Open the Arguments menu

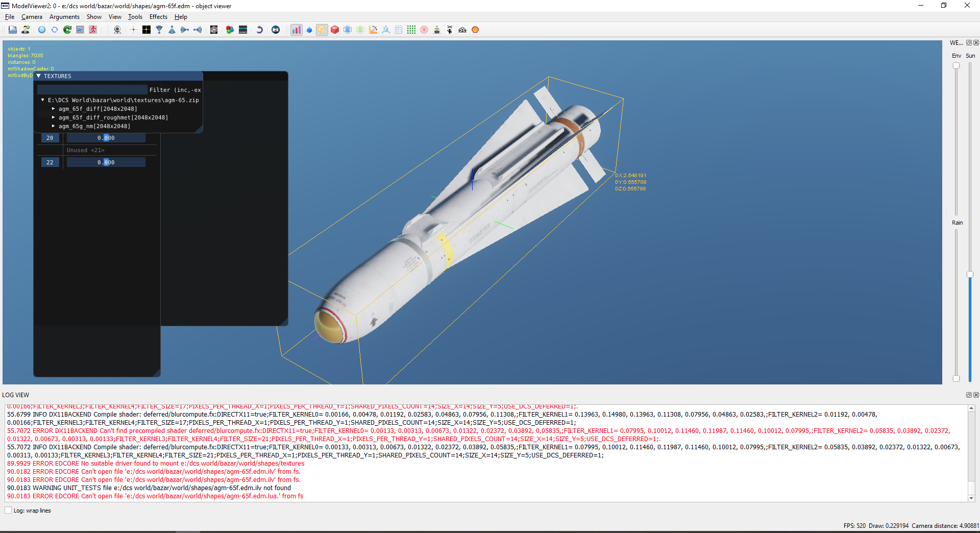[64, 17]
